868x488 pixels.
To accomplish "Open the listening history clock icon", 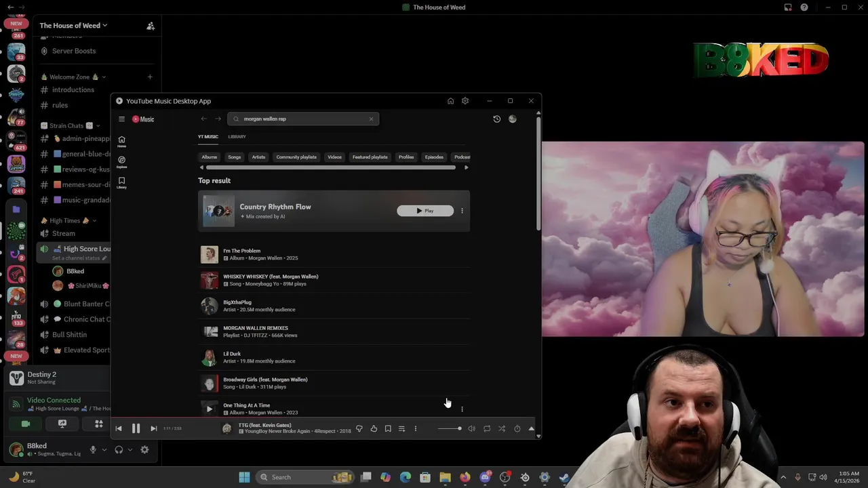I will tap(496, 119).
